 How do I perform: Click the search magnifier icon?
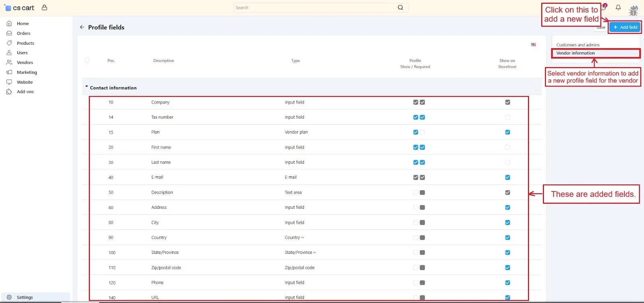(x=400, y=8)
